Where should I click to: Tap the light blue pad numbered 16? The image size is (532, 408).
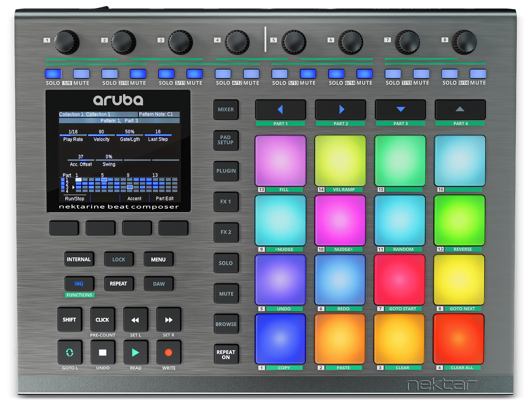[x=460, y=161]
